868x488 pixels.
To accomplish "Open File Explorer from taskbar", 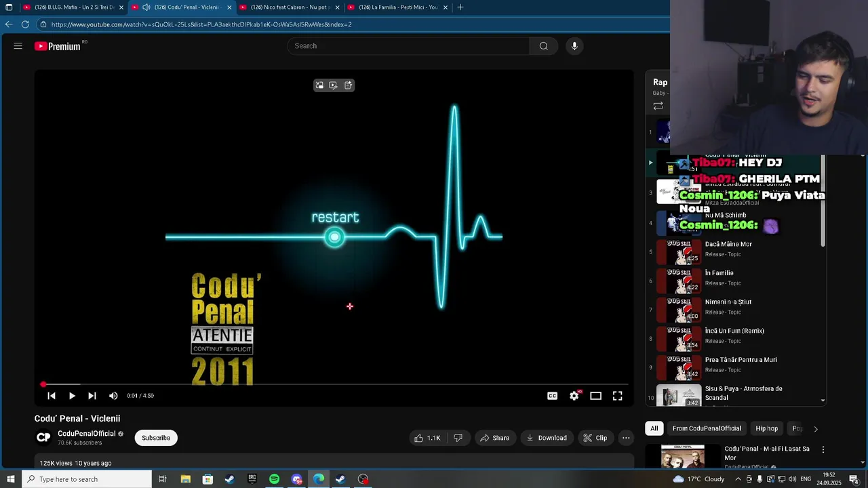I will tap(185, 479).
